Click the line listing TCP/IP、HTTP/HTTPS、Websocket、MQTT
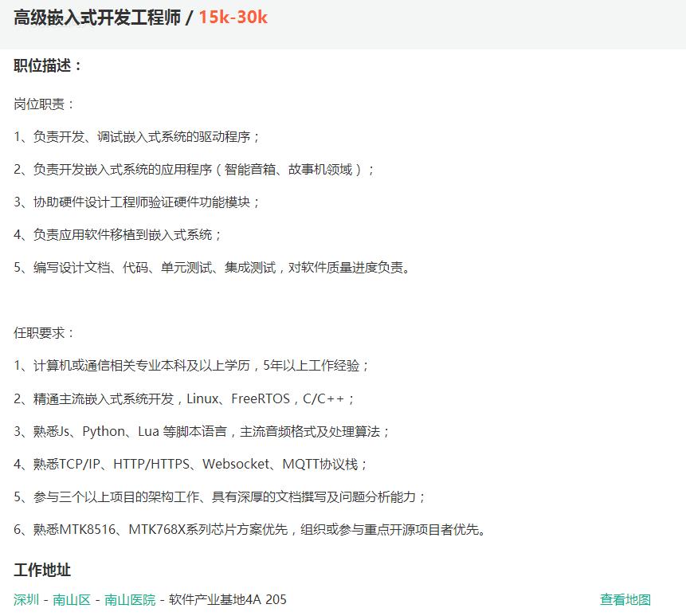The width and height of the screenshot is (686, 616). (x=190, y=464)
